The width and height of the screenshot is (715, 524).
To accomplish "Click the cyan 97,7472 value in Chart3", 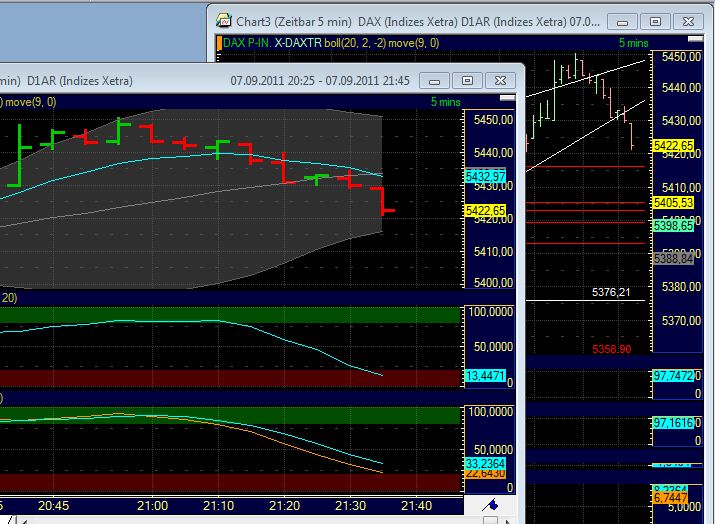I will tap(674, 376).
